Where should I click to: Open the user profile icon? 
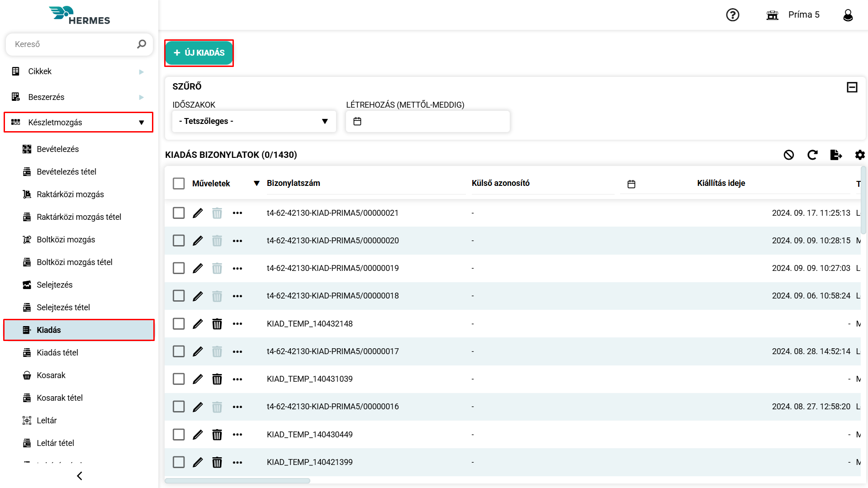(x=848, y=15)
